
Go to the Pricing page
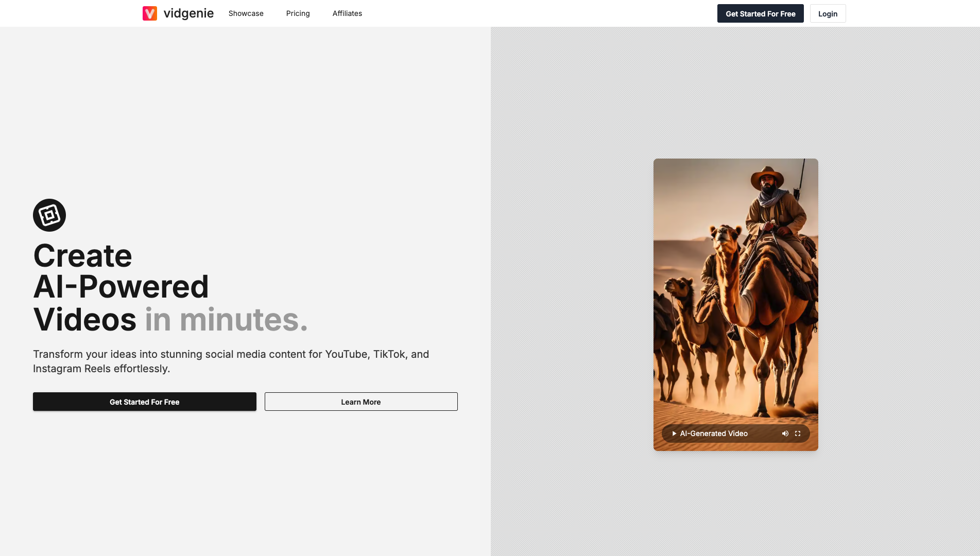coord(298,13)
